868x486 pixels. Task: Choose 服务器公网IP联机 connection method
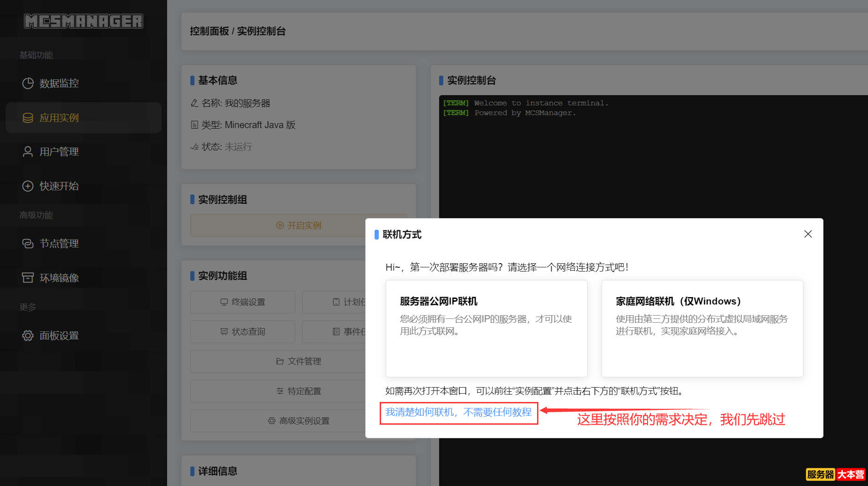486,328
